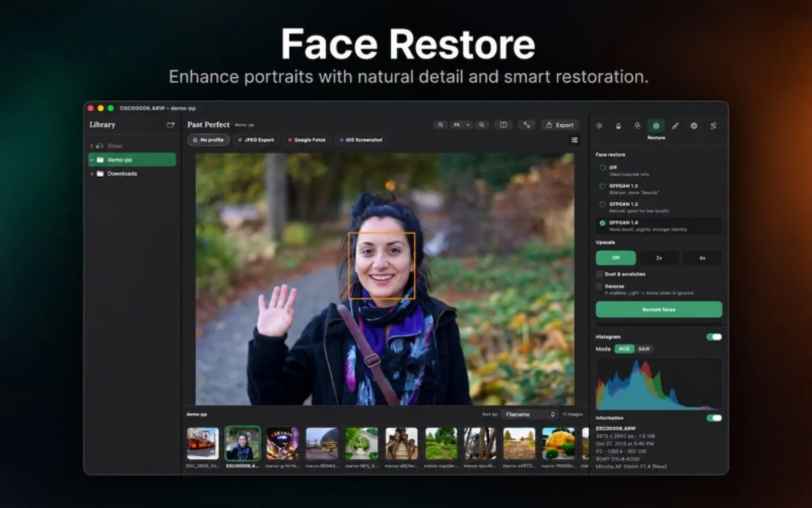
Task: Switch histogram mode to B&W
Action: tap(644, 349)
